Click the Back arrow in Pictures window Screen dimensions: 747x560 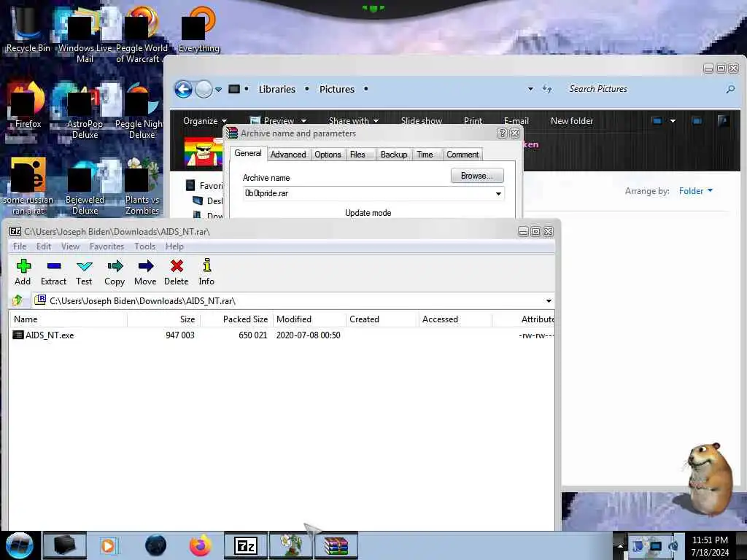point(183,89)
